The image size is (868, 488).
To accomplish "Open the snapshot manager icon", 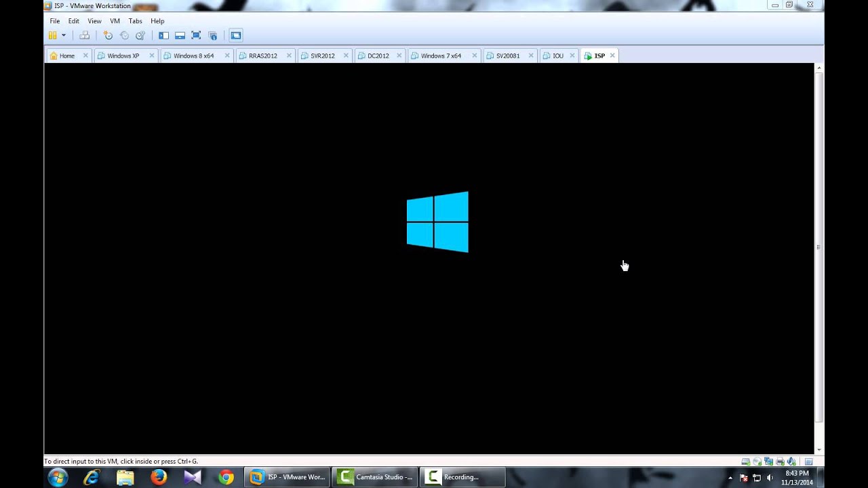I will tap(140, 35).
